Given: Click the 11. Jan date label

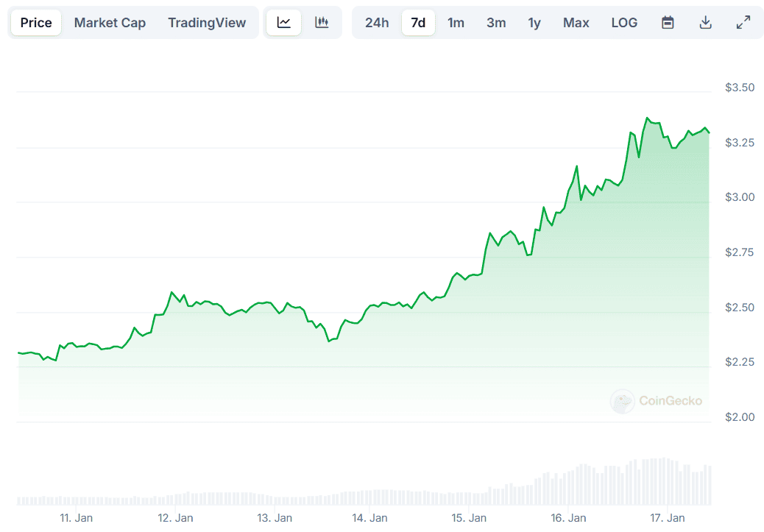Looking at the screenshot, I should point(76,518).
